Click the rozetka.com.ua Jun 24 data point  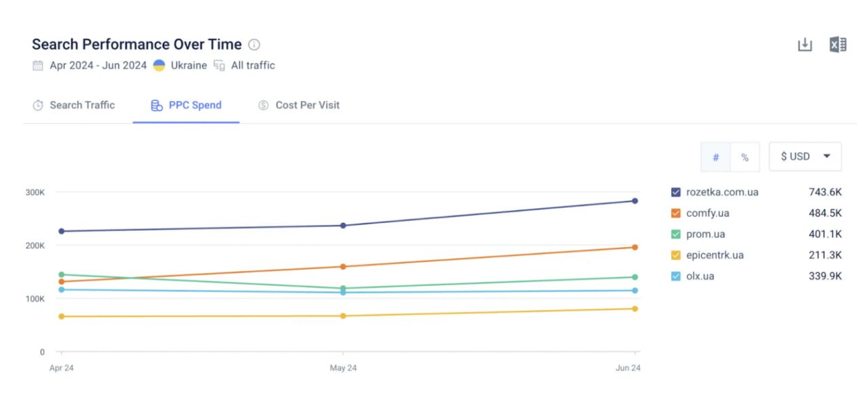tap(635, 201)
